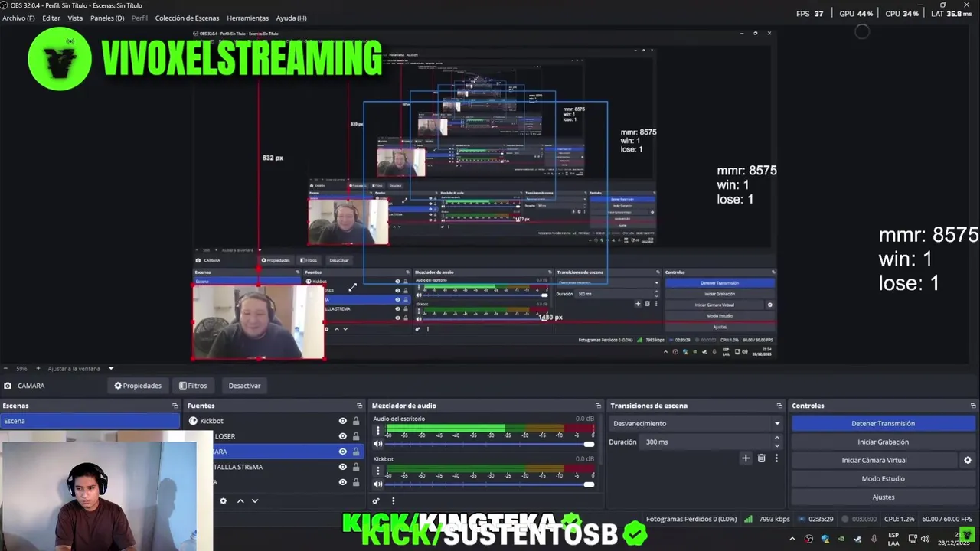Float the Escenas dock with its header icon
This screenshot has height=551, width=980.
coord(175,406)
